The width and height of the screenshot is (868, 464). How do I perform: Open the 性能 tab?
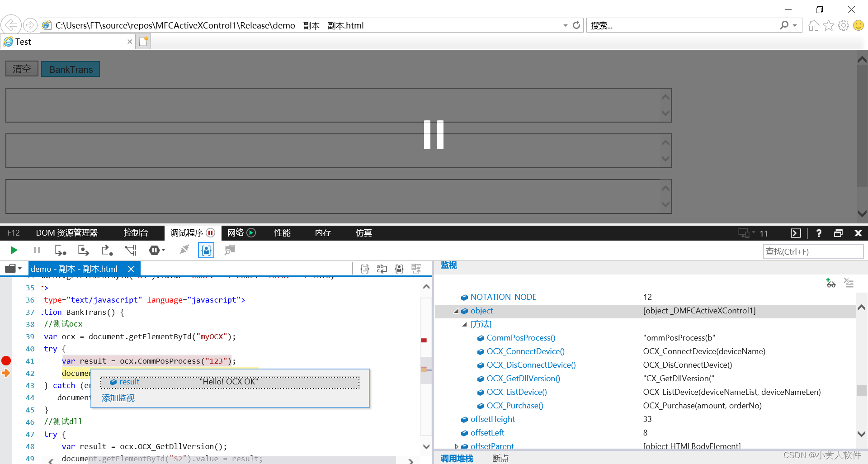[283, 233]
